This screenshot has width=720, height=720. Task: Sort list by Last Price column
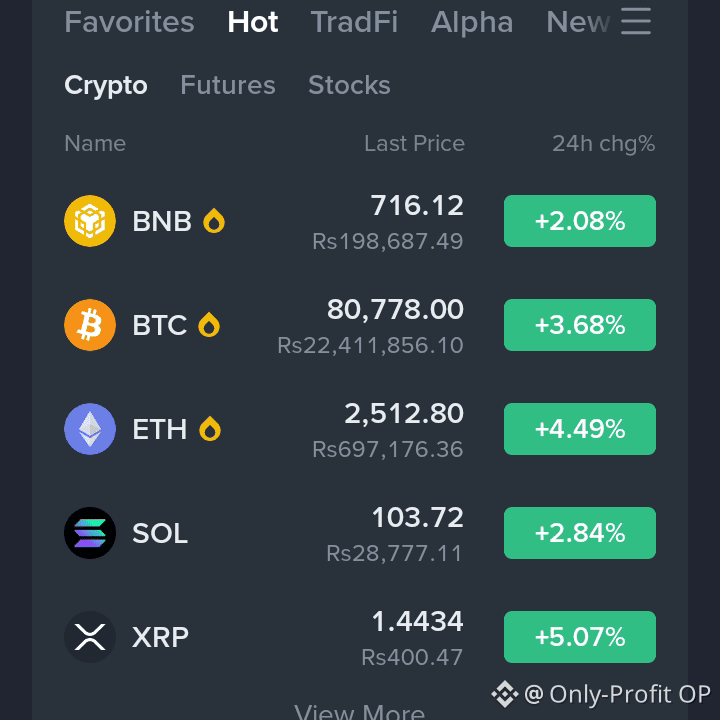pyautogui.click(x=414, y=144)
